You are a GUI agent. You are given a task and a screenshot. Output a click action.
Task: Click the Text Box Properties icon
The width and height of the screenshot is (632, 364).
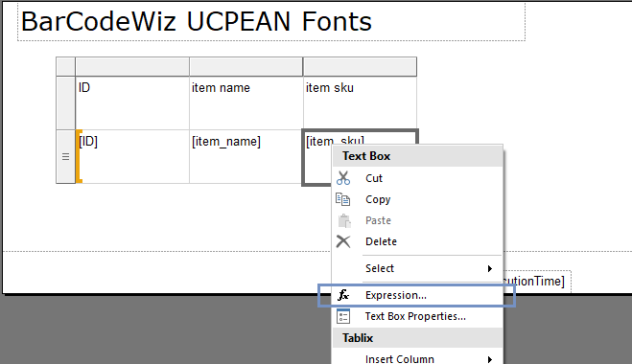tap(343, 316)
